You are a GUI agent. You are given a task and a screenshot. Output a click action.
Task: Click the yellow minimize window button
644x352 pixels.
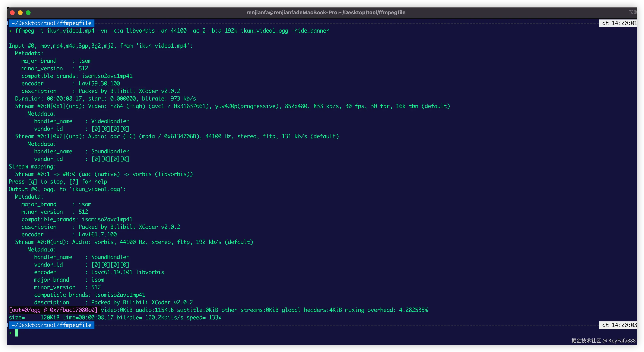(20, 13)
